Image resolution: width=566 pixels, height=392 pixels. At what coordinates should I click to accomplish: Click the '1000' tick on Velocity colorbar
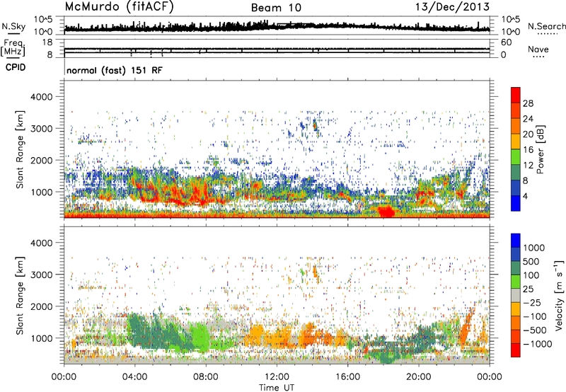pos(534,248)
